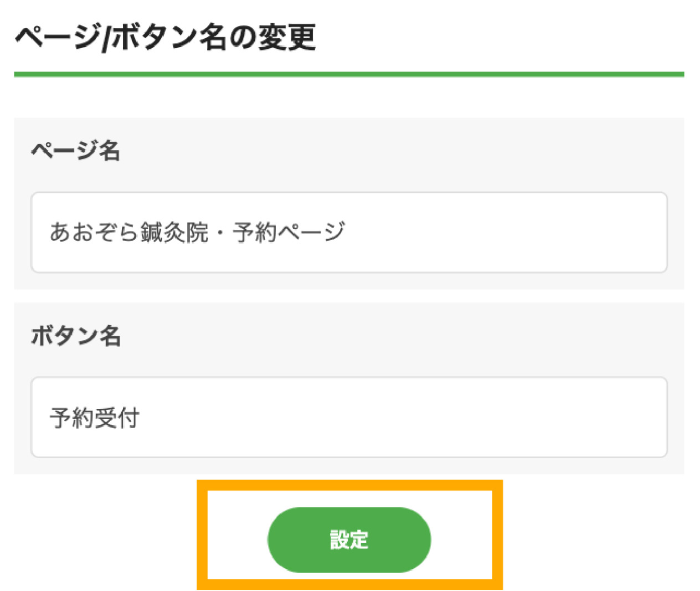Viewport: 700px width, 591px height.
Task: Click the ページ/ボタン名の変更 heading
Action: click(x=165, y=38)
